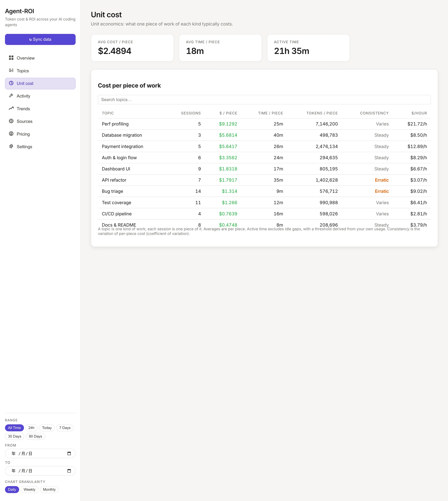Select the 90 Days range

pyautogui.click(x=35, y=436)
